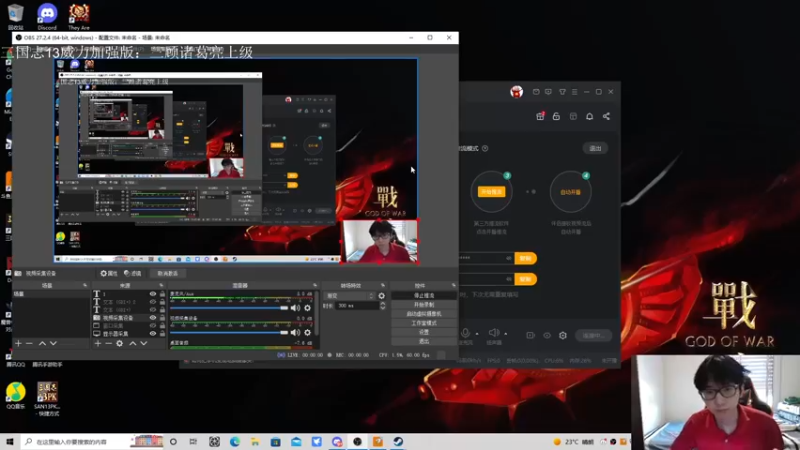
Task: Adjust video capture device volume slider
Action: coord(229,333)
